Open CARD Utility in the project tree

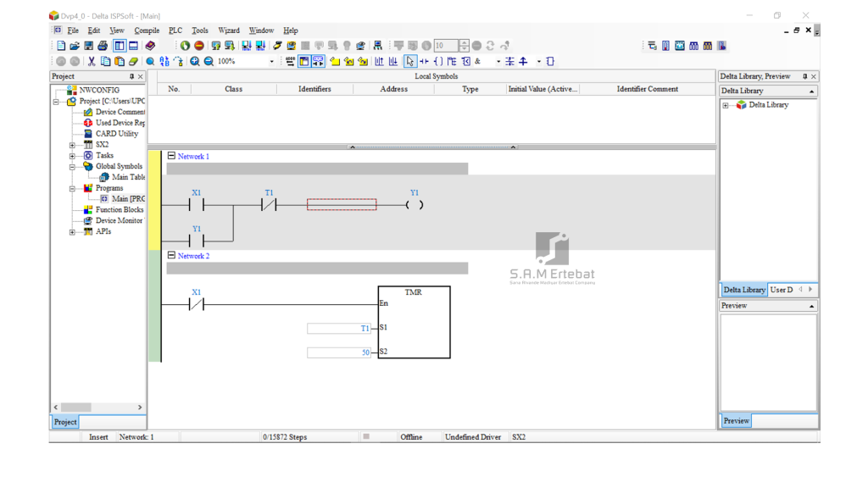click(116, 134)
